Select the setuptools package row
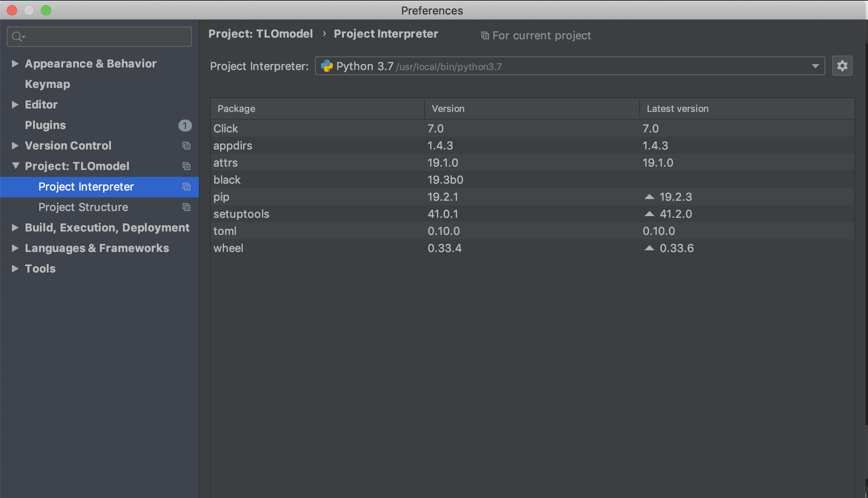Viewport: 868px width, 498px height. (x=533, y=214)
